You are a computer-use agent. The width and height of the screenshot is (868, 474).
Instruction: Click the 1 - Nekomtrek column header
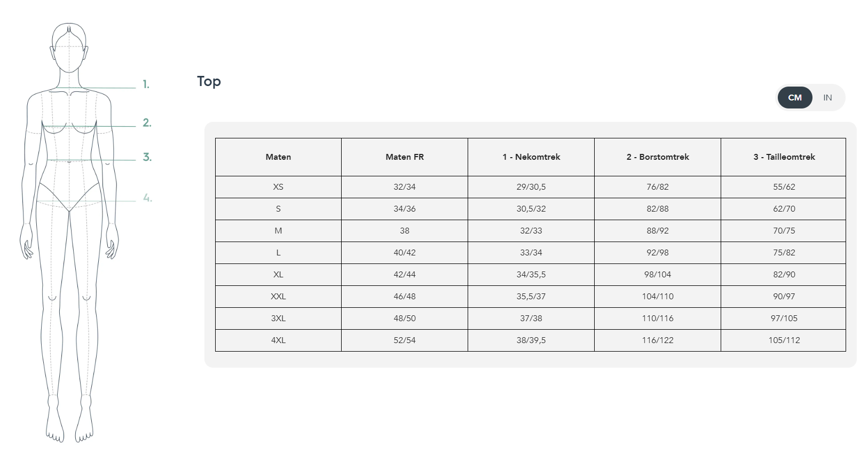(531, 157)
